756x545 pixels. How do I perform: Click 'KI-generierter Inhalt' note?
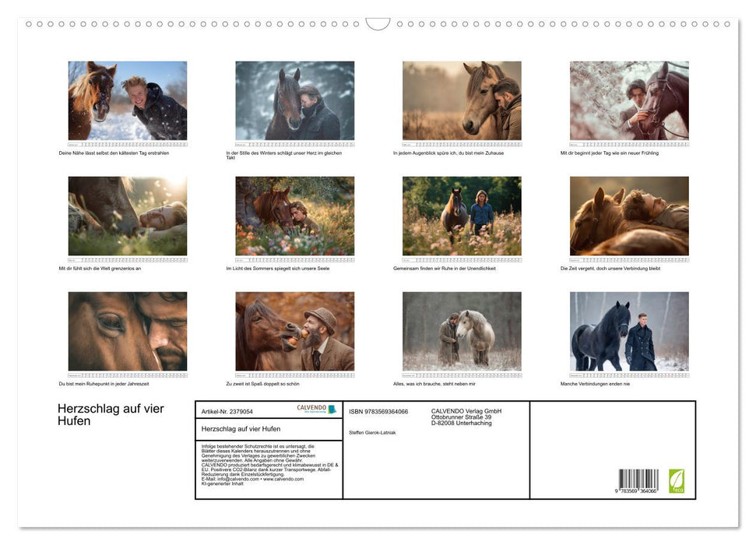click(x=222, y=483)
